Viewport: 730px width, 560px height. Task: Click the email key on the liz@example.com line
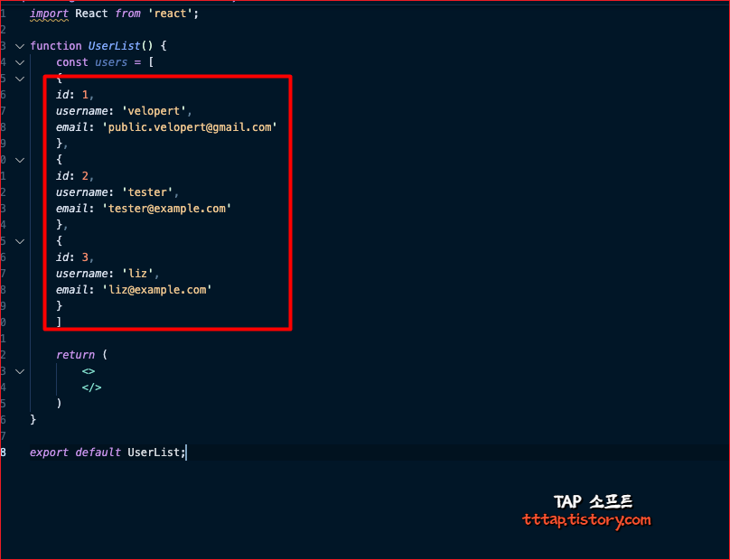coord(71,290)
